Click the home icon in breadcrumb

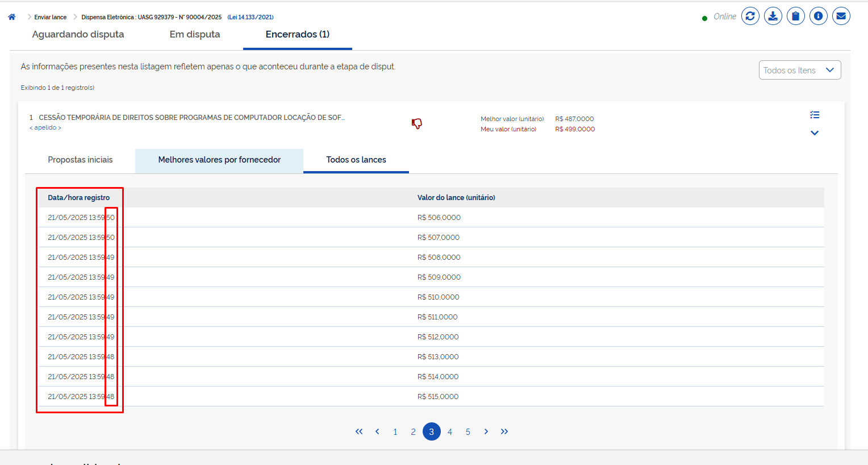(11, 17)
